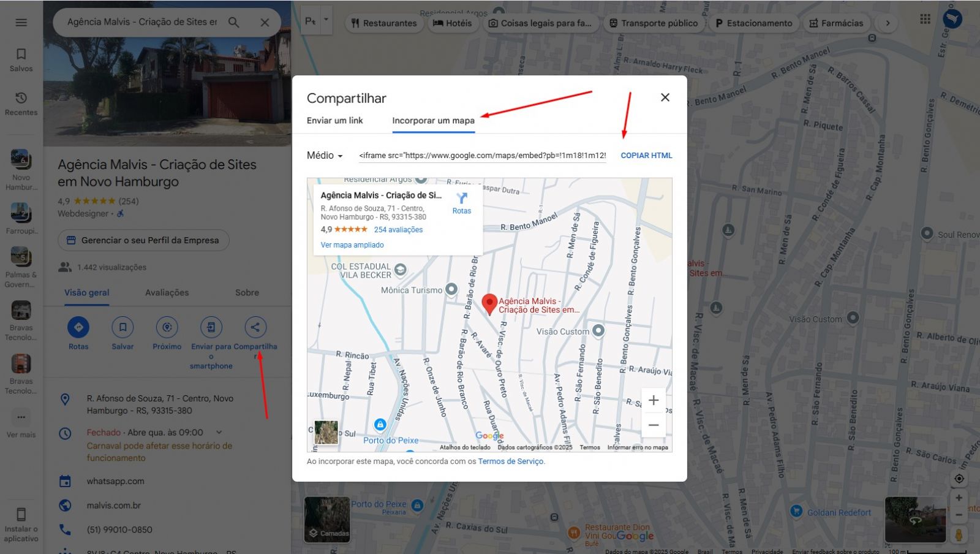This screenshot has width=980, height=554.
Task: Switch to Visão geral tab
Action: (87, 293)
